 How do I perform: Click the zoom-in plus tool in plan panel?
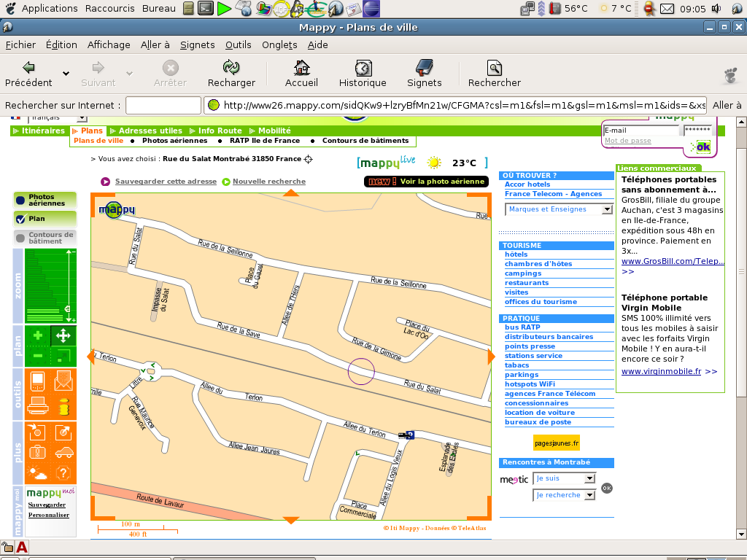[x=38, y=335]
